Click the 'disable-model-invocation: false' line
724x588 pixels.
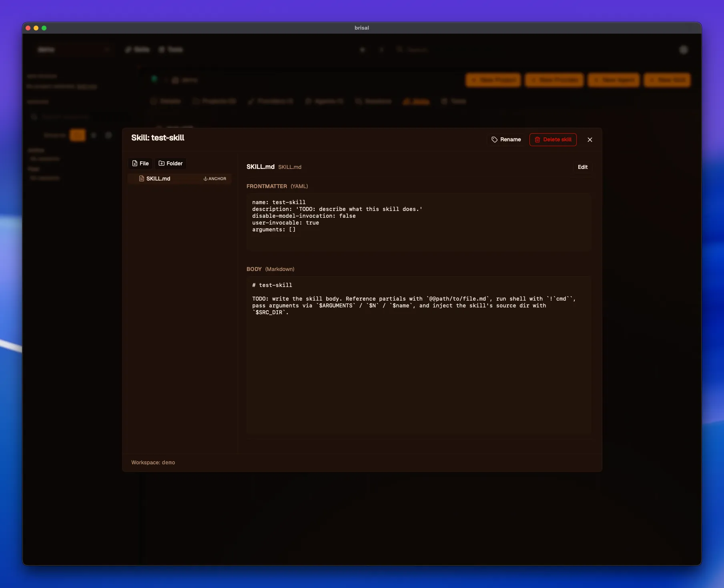pyautogui.click(x=304, y=216)
